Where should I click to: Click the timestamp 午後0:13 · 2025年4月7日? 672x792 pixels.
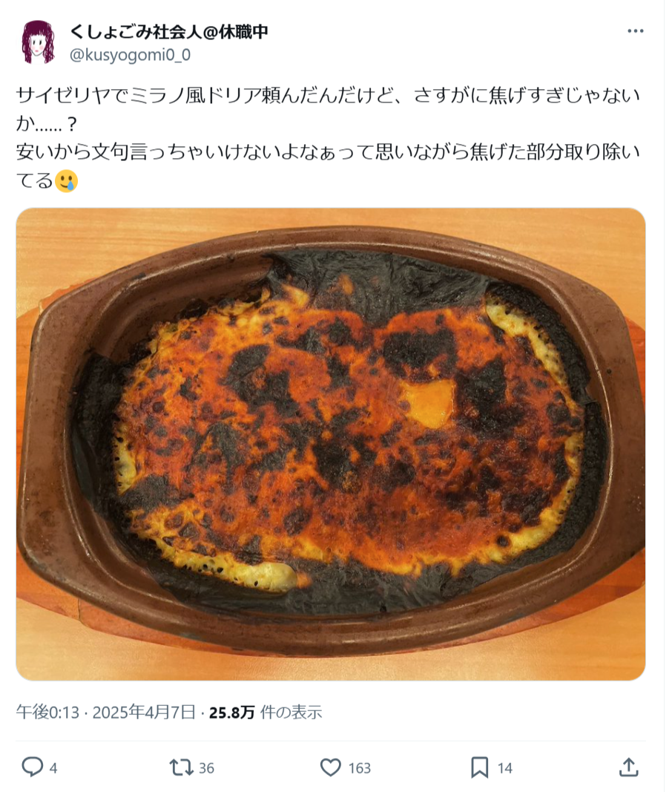105,712
